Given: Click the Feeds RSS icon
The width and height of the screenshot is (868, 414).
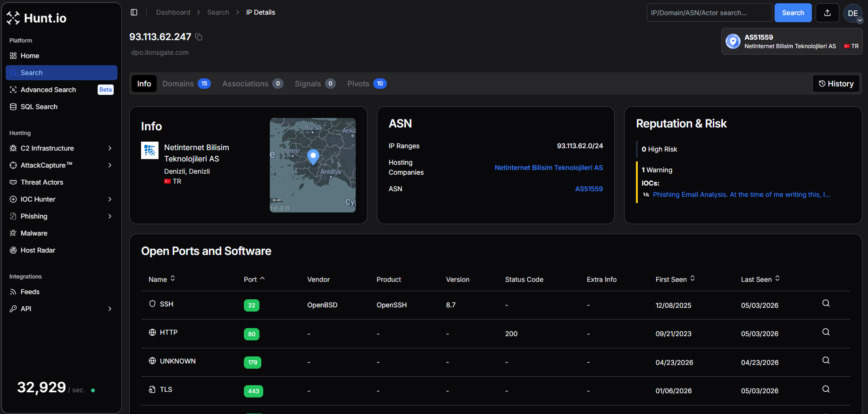Looking at the screenshot, I should coord(13,292).
